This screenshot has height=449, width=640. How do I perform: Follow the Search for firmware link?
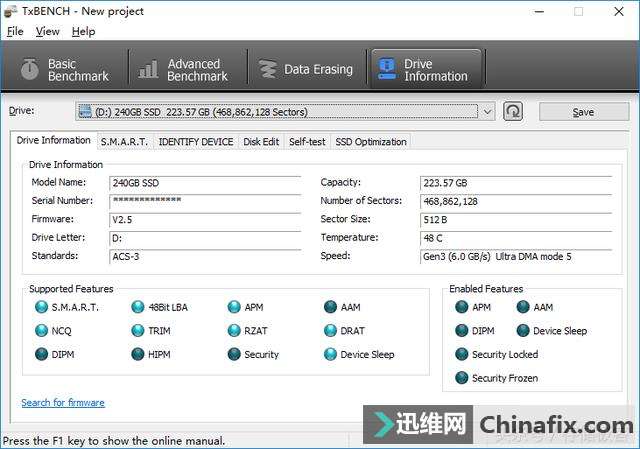[63, 402]
